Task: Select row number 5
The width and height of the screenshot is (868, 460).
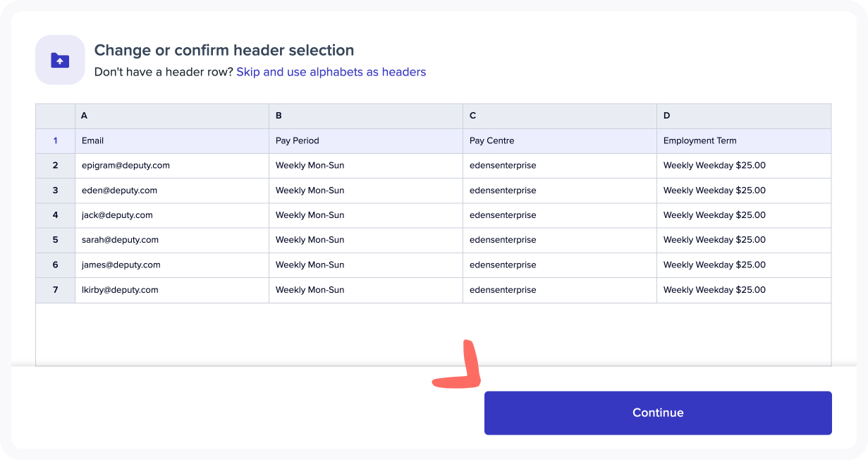Action: pos(56,240)
